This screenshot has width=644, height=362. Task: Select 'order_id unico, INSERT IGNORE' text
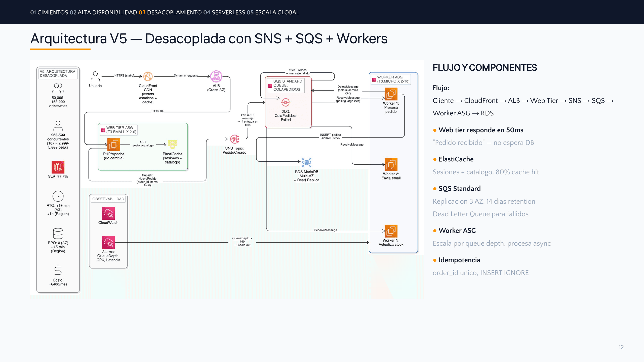tap(480, 273)
